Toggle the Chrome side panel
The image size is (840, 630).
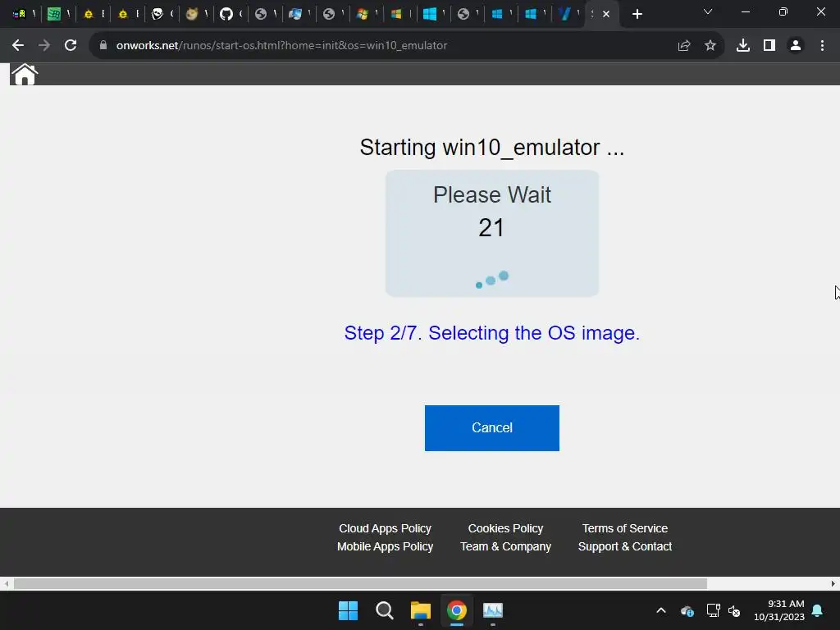[769, 46]
